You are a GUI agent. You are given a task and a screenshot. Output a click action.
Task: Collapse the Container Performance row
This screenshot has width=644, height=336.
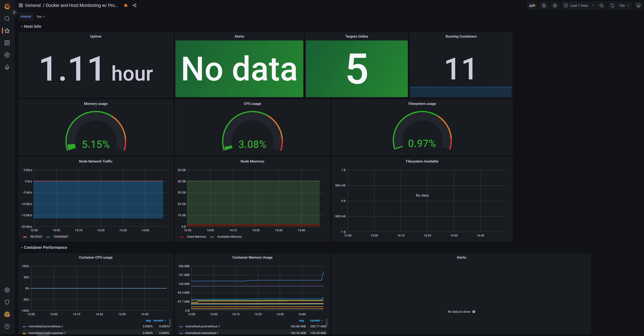pos(45,247)
